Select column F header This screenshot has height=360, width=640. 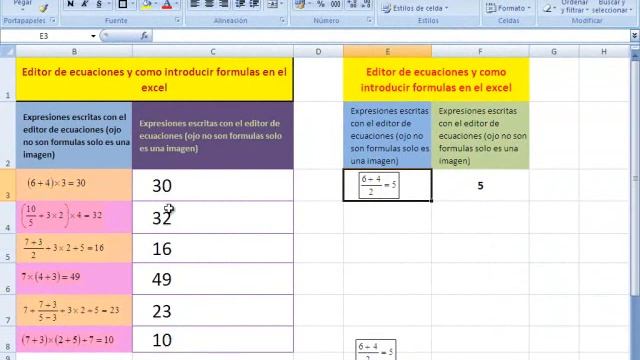coord(480,51)
